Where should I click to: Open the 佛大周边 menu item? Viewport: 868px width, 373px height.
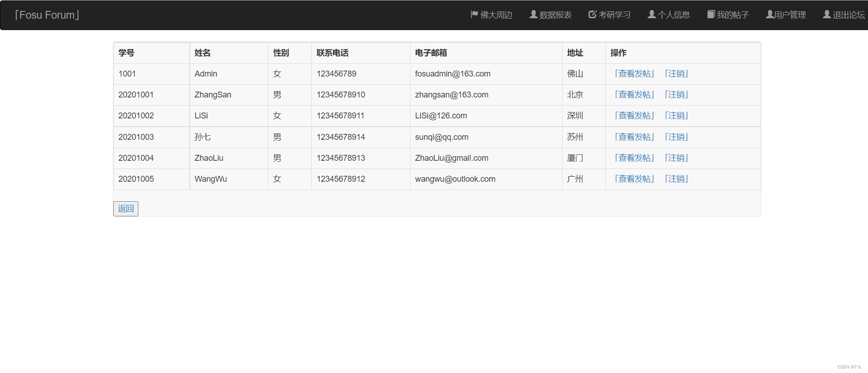(x=492, y=15)
